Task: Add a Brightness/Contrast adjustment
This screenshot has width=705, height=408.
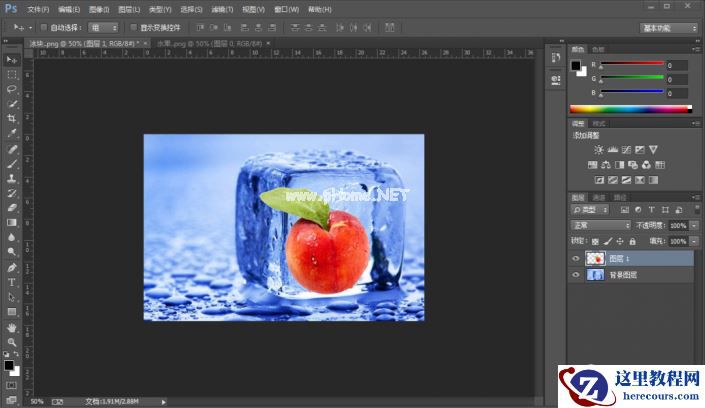Action: [x=598, y=150]
